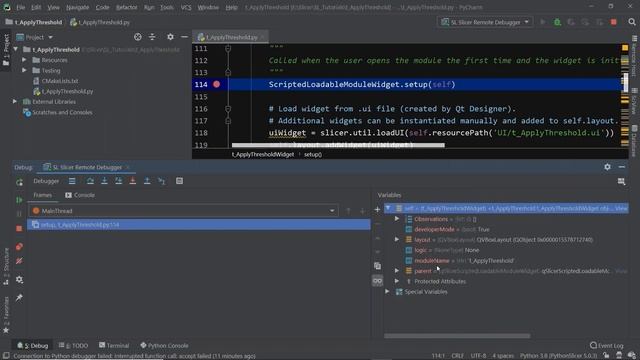Viewport: 640px width, 360px height.
Task: Open the Navigate menu
Action: tap(77, 7)
